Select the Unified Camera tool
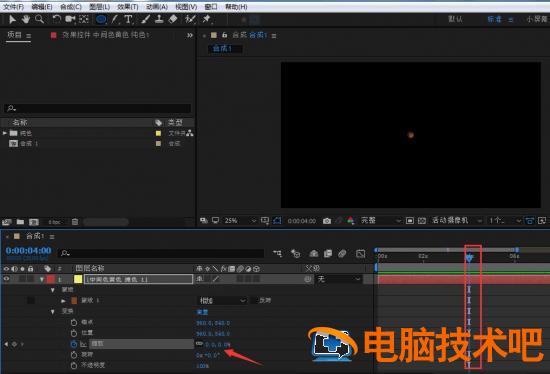This screenshot has width=550, height=374. click(x=70, y=19)
